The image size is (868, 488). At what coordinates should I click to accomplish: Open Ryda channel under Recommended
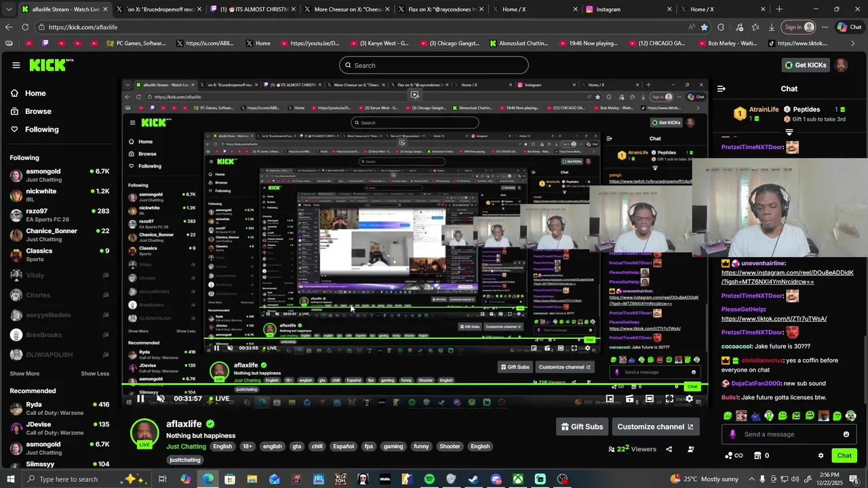59,409
